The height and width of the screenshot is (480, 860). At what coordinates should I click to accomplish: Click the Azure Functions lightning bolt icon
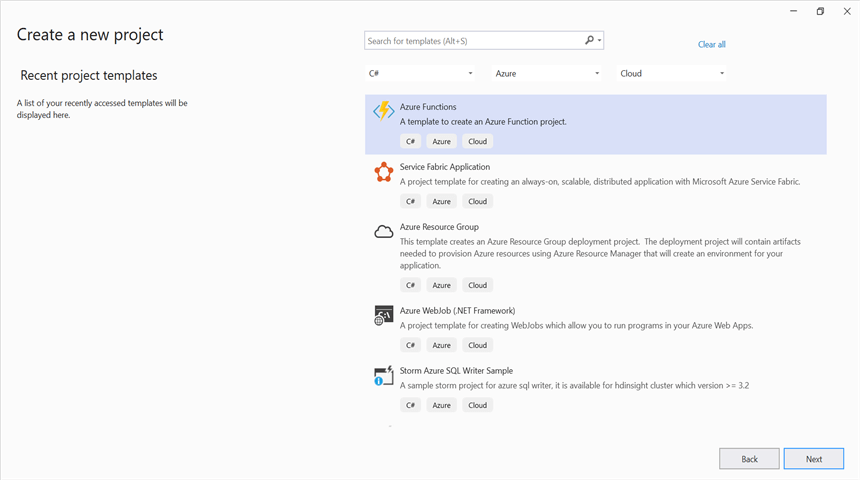pos(383,110)
